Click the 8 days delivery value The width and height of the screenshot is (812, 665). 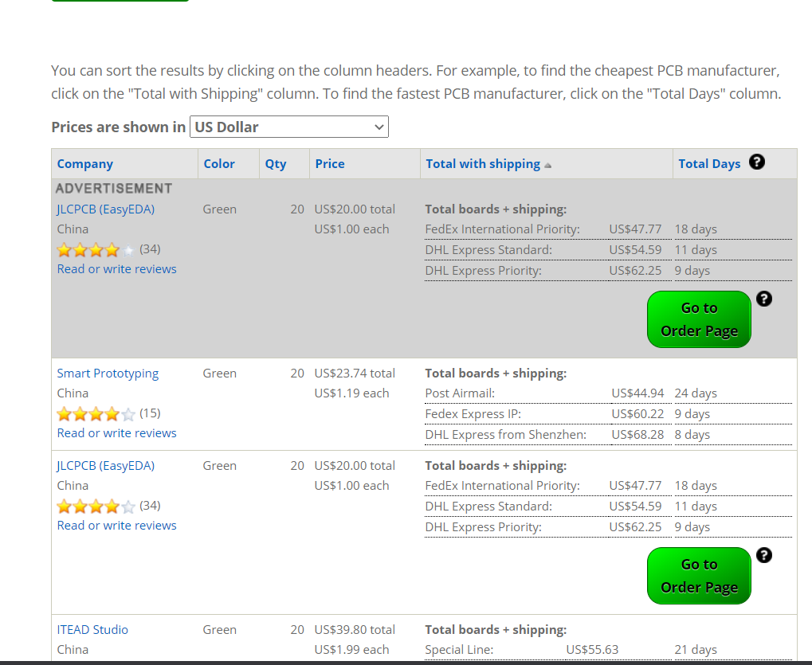[x=692, y=435]
